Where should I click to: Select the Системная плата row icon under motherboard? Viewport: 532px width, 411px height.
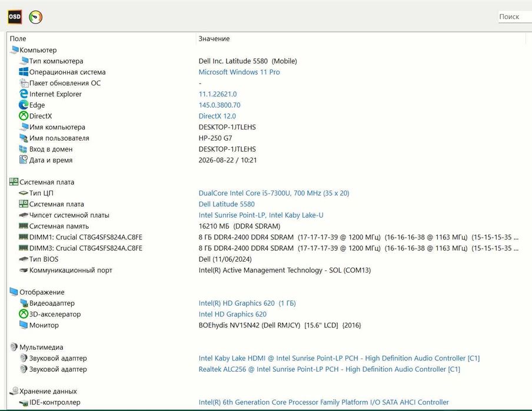coord(24,204)
